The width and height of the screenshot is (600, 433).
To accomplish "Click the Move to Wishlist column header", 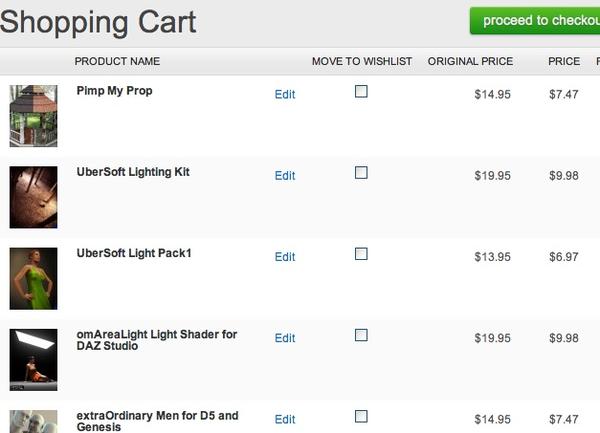I will 362,61.
